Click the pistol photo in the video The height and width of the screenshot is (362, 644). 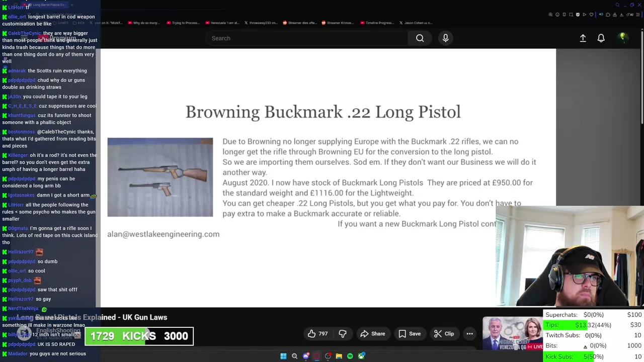(x=160, y=177)
